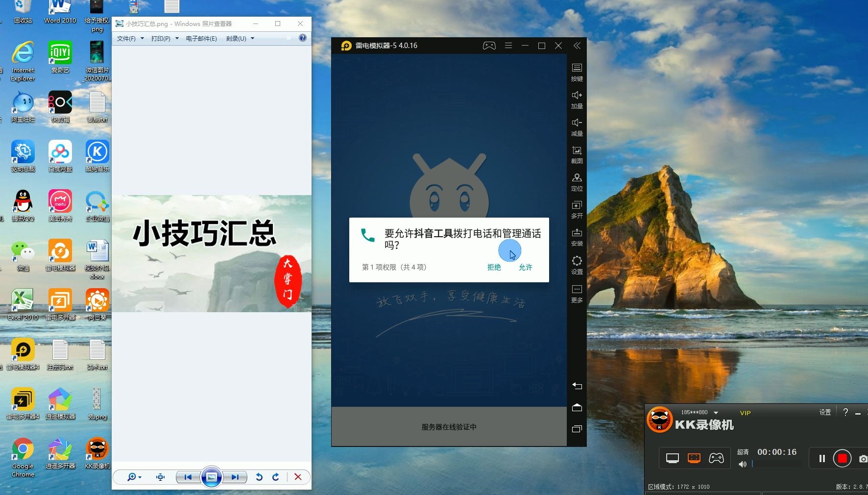Viewport: 868px width, 495px height.
Task: Click the emulator home button
Action: (577, 407)
